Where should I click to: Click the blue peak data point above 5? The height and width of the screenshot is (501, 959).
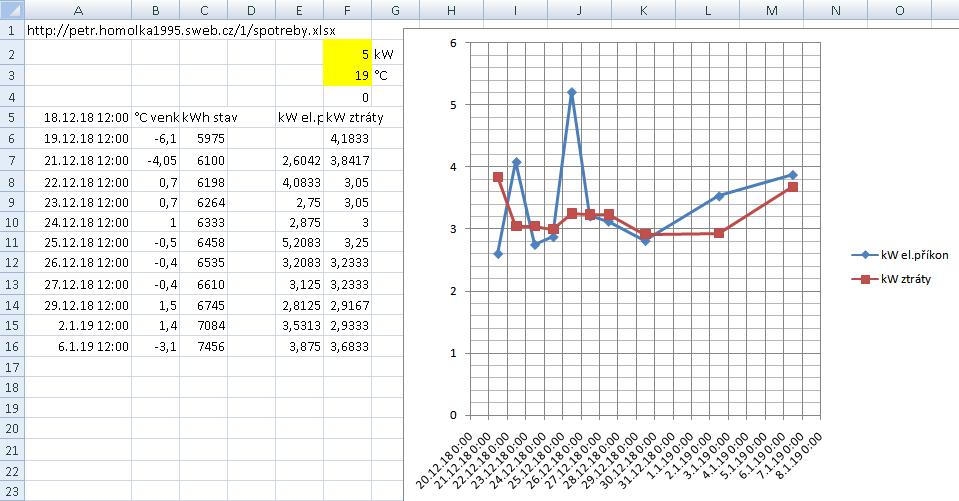click(x=571, y=92)
